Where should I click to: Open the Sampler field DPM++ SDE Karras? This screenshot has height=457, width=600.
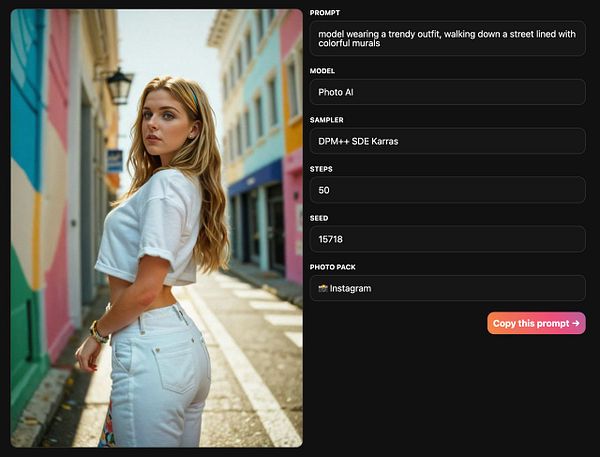447,141
